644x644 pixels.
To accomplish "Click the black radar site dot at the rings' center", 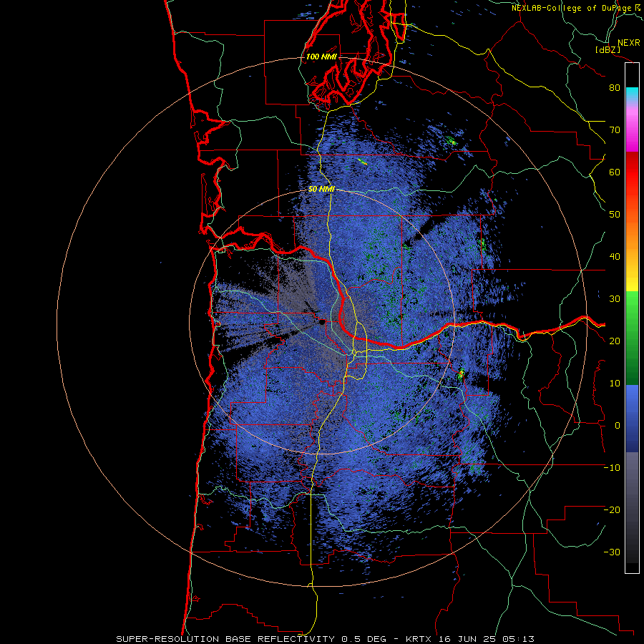I will (322, 322).
